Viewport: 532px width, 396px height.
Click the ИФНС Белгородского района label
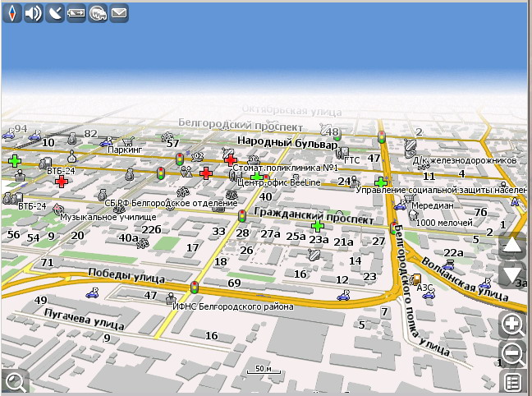[x=232, y=307]
